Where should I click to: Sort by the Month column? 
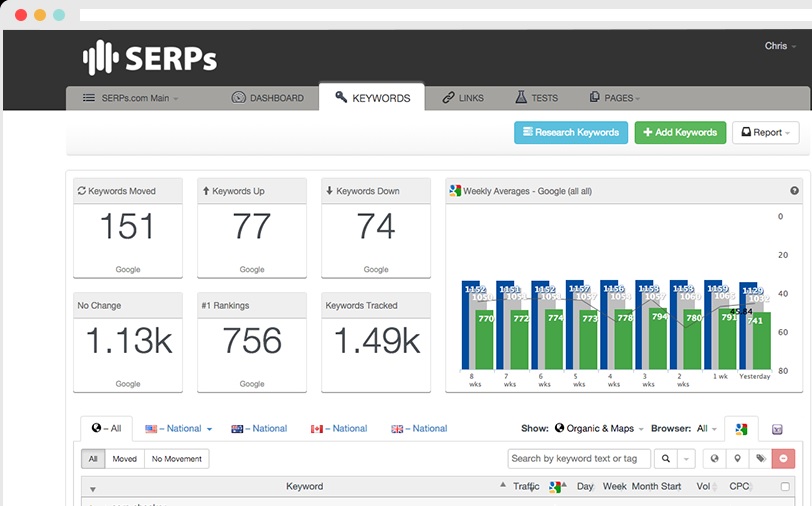tap(645, 486)
